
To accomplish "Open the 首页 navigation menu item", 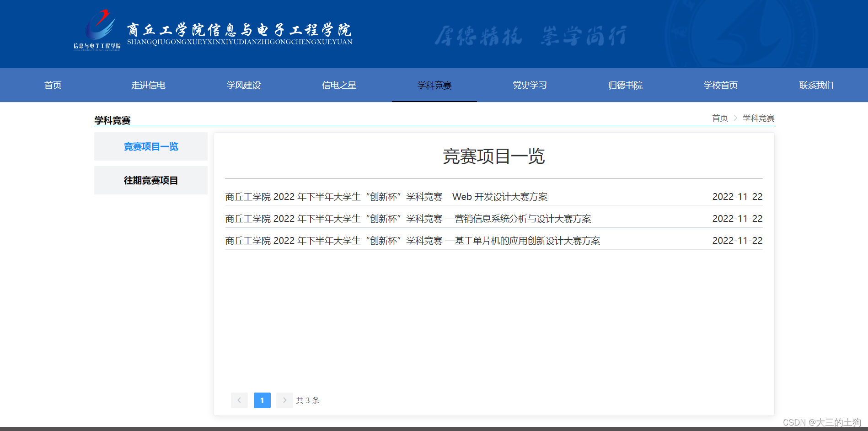I will (x=53, y=85).
